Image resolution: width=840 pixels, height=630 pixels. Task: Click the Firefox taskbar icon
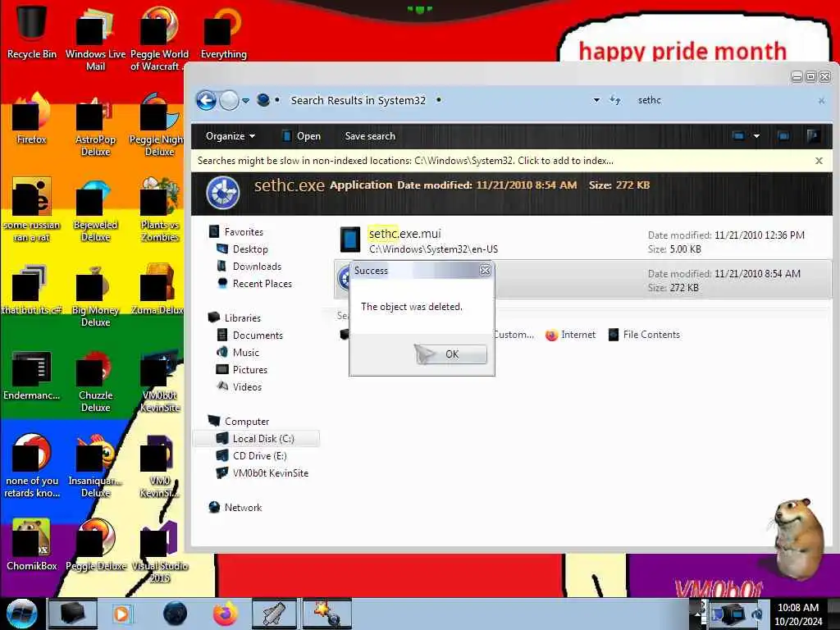coord(225,614)
